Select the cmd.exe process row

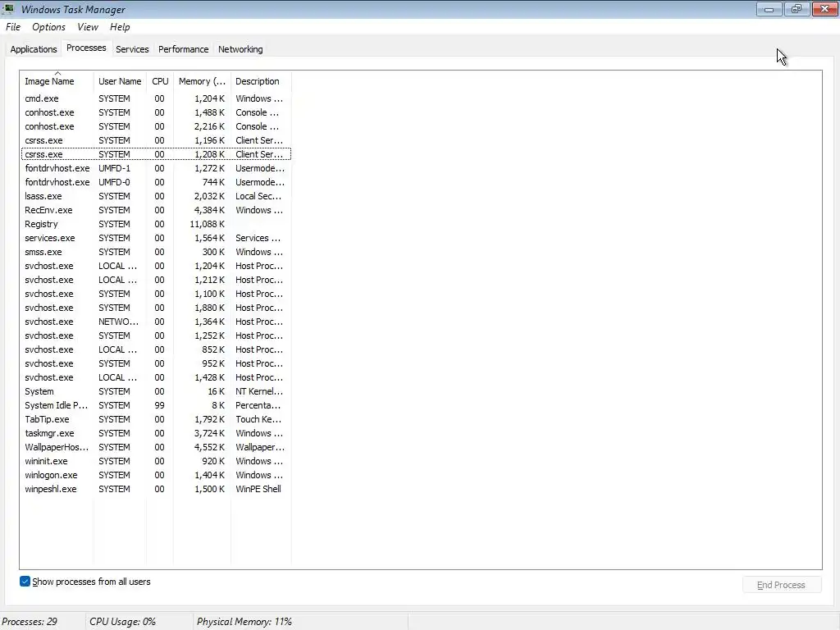click(x=156, y=98)
